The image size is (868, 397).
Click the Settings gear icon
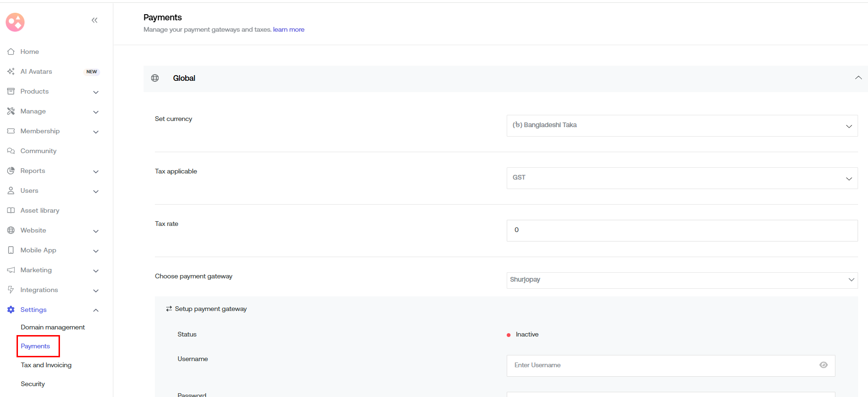(x=11, y=310)
